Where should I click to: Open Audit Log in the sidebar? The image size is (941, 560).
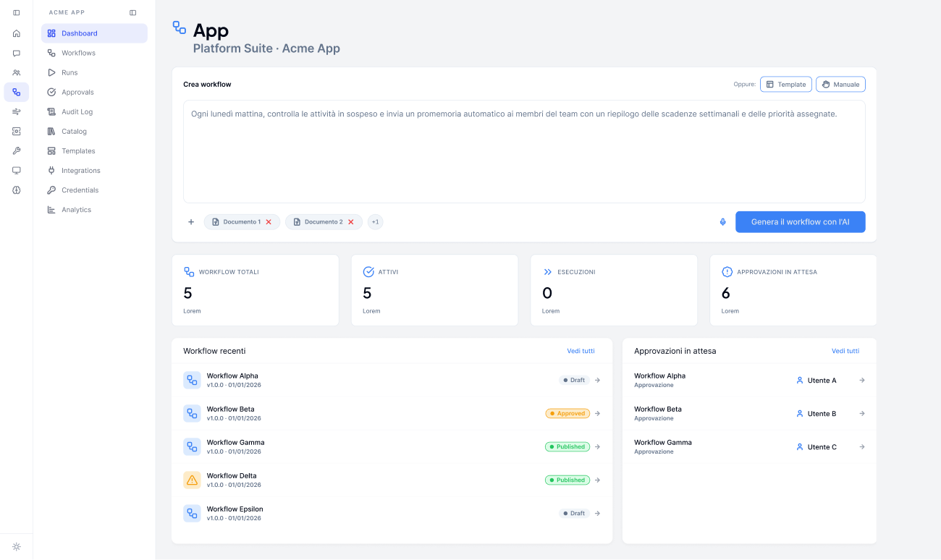click(94, 111)
